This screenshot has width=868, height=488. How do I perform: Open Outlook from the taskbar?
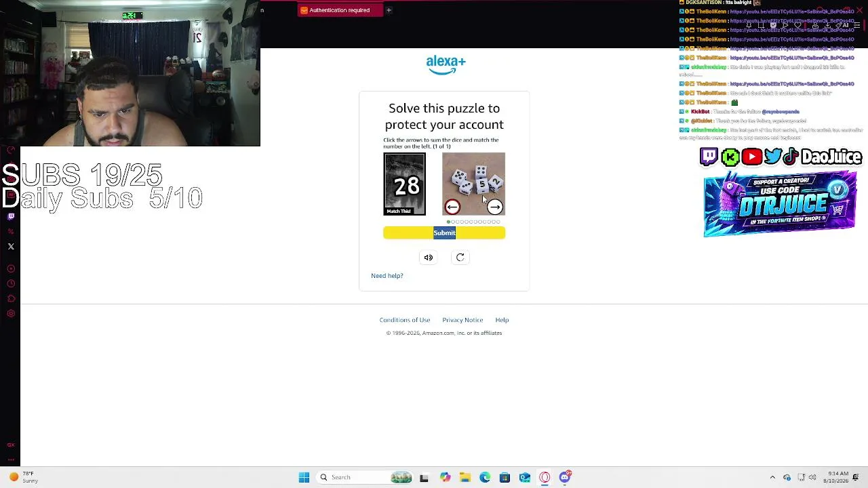[525, 477]
